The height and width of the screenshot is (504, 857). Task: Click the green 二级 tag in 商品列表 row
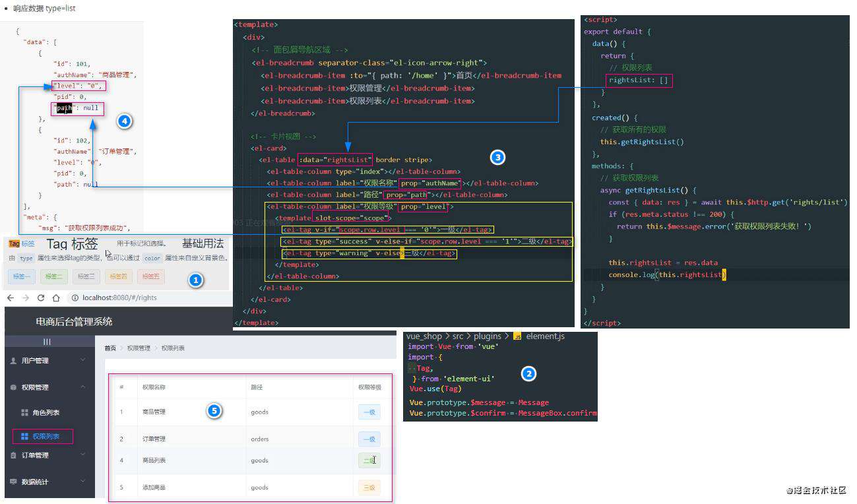pos(369,460)
